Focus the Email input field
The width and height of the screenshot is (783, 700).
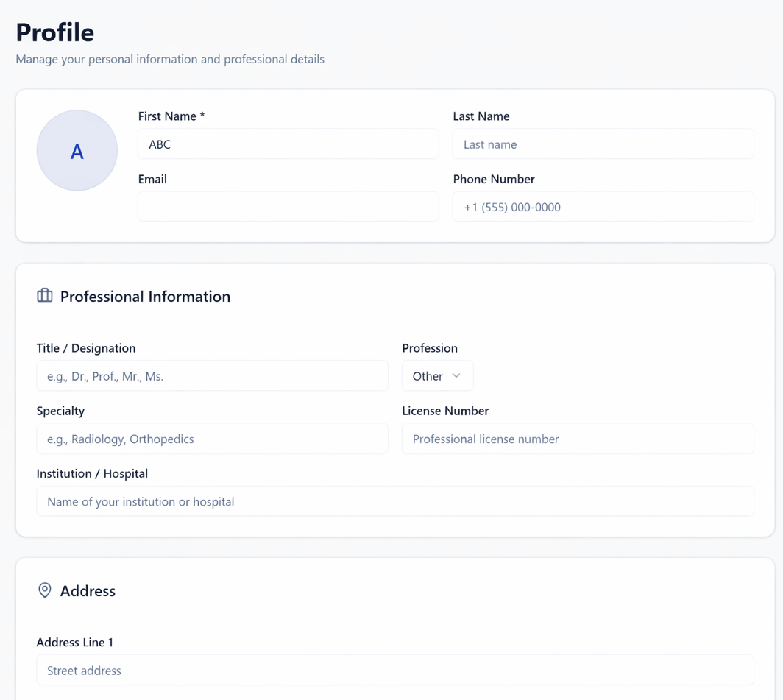[x=287, y=206]
